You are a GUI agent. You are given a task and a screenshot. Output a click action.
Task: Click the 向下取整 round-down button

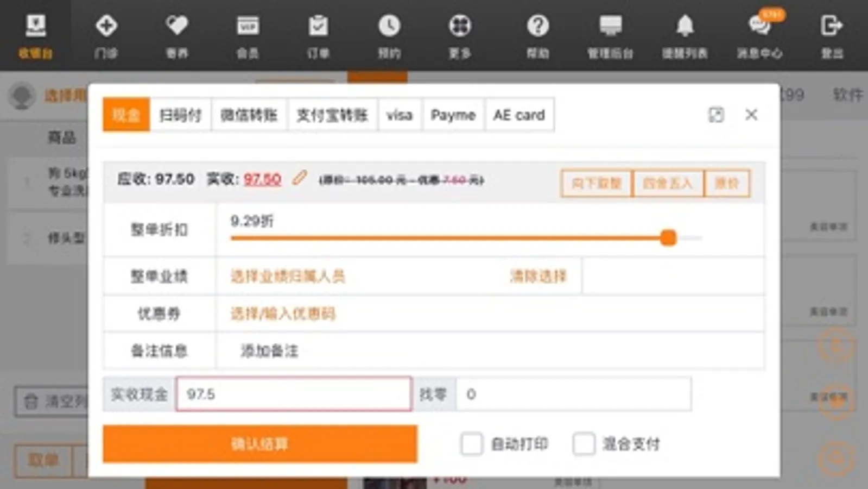coord(597,183)
